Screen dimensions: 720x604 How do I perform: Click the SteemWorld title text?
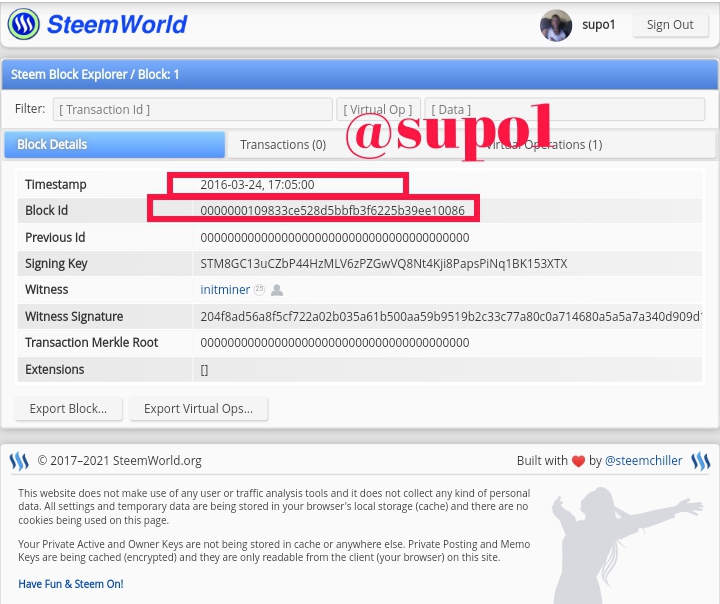coord(117,24)
